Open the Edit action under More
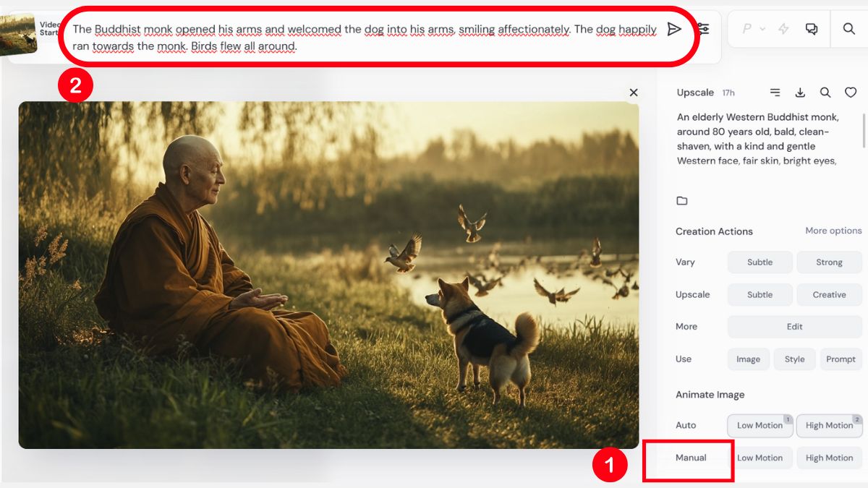Image resolution: width=868 pixels, height=488 pixels. pyautogui.click(x=793, y=327)
